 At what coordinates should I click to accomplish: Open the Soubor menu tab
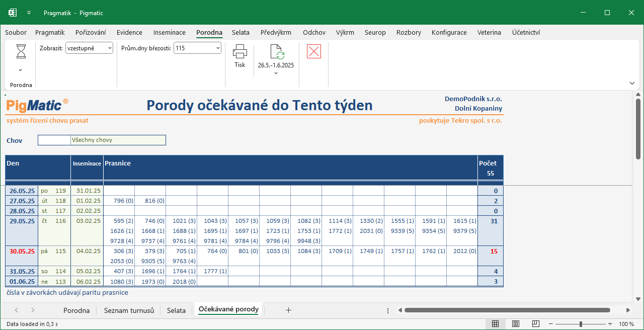pos(16,32)
